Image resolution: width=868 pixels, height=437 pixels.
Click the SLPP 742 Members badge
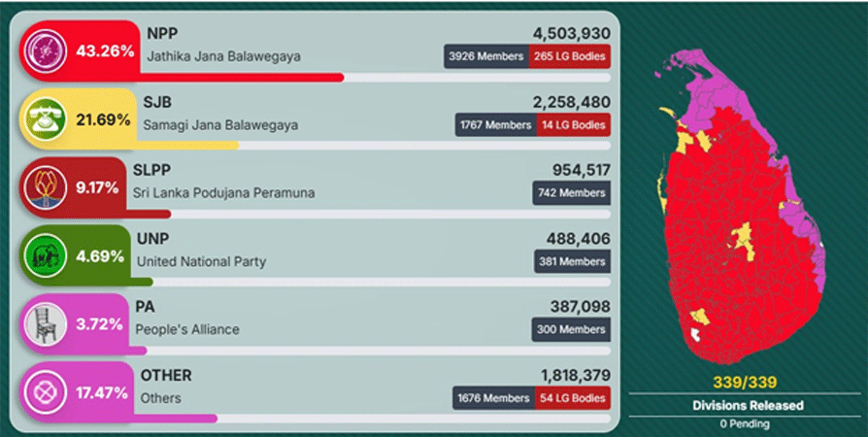[x=571, y=192]
